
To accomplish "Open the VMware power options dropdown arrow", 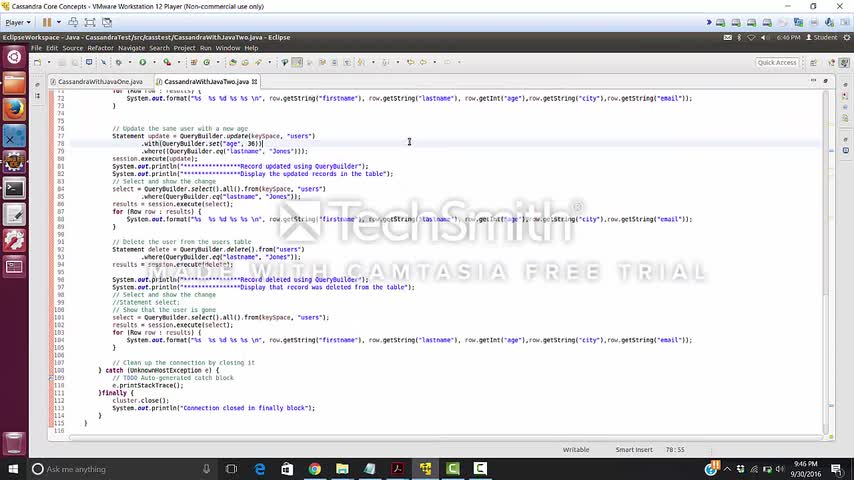I will tap(59, 22).
